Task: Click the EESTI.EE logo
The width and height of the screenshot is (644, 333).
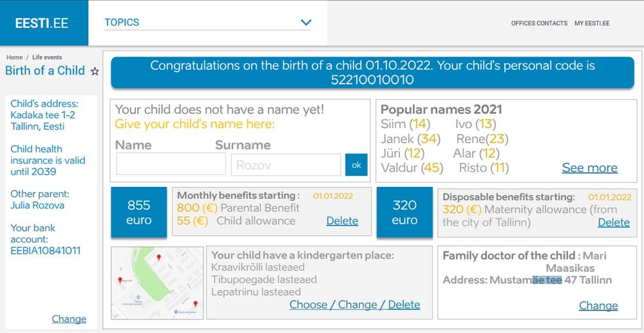Action: coord(42,23)
